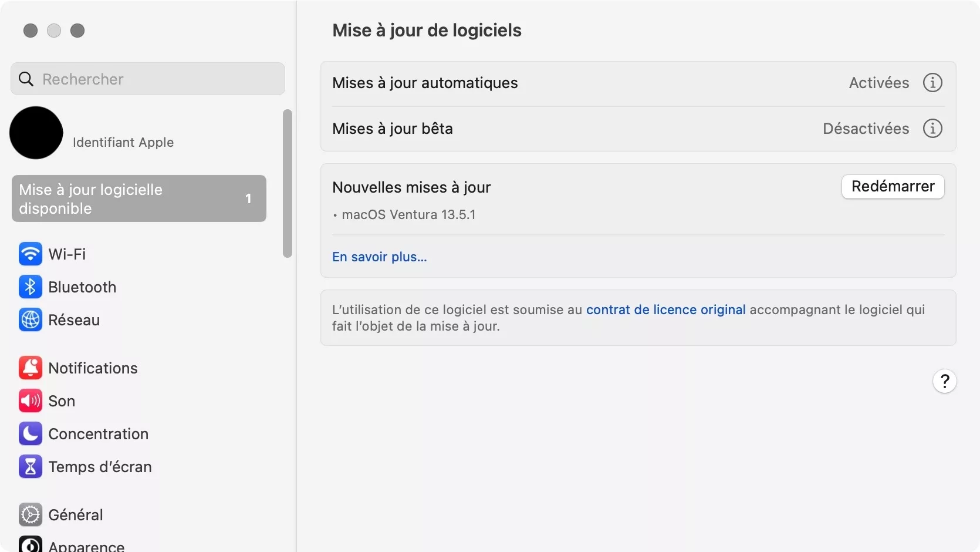Click the Temps d'écran hourglass icon
Screen dimensions: 980x552
click(x=31, y=467)
